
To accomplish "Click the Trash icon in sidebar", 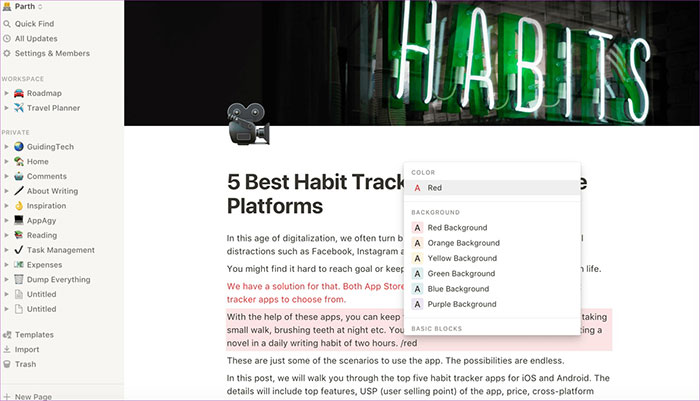I will (7, 364).
